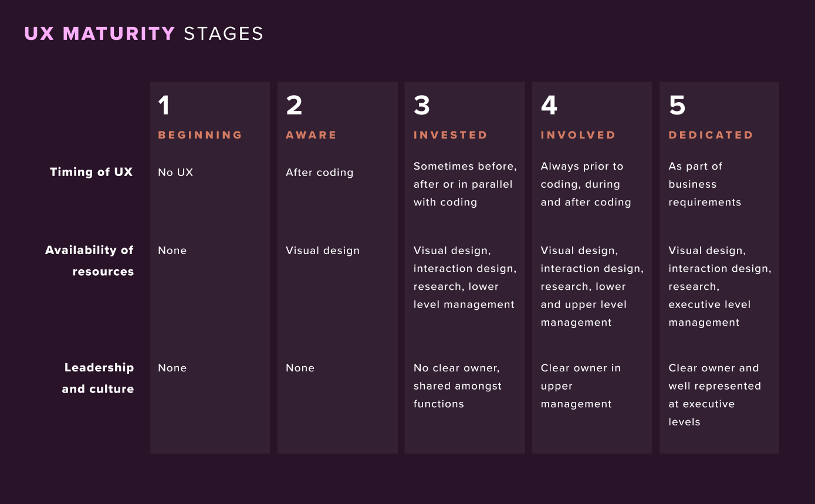This screenshot has height=504, width=815.
Task: Select the BEGINNING stage heading
Action: pos(200,135)
